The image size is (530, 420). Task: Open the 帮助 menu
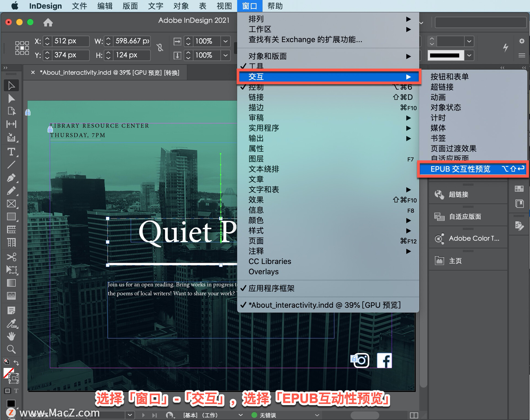click(x=275, y=6)
